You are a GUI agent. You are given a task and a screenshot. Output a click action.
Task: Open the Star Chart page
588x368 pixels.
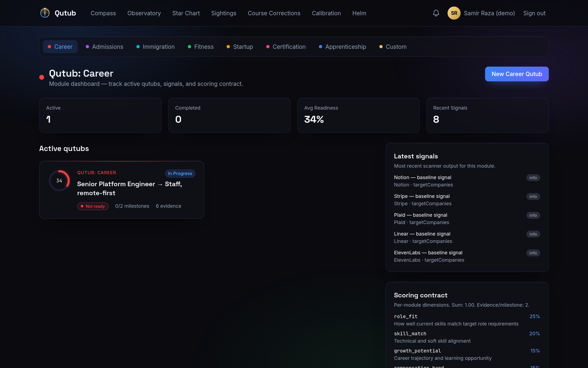[x=186, y=13]
